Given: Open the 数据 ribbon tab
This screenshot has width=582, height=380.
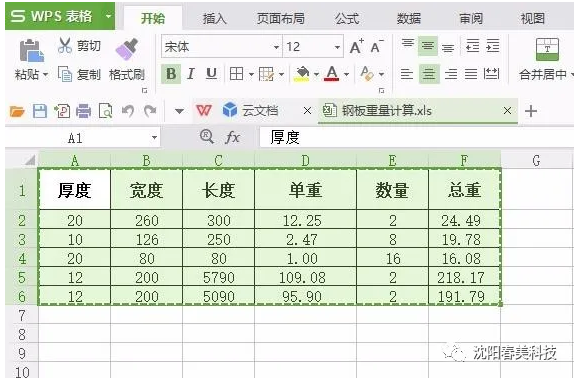Looking at the screenshot, I should point(409,18).
